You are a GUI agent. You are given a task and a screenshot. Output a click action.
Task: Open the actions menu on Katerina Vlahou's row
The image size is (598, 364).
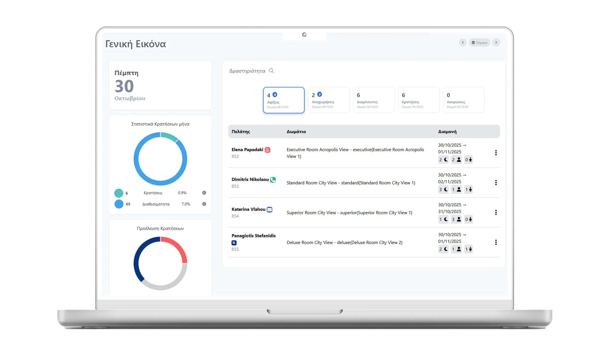pos(496,212)
